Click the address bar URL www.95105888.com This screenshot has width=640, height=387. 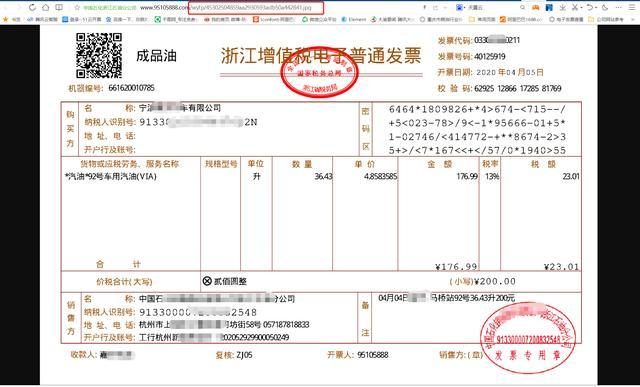point(164,8)
